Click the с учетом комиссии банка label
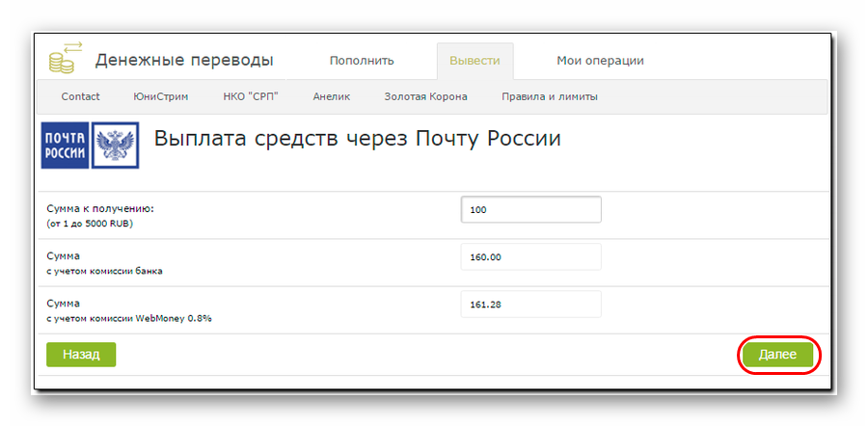 point(104,272)
